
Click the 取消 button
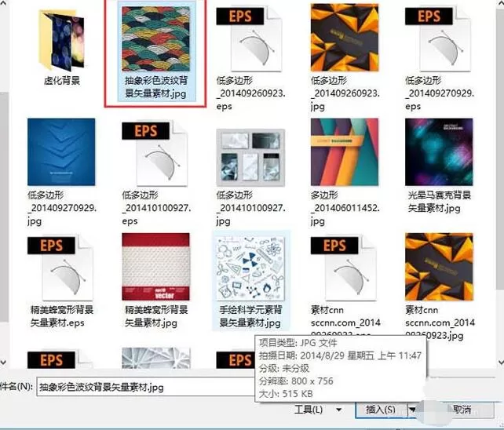point(462,410)
